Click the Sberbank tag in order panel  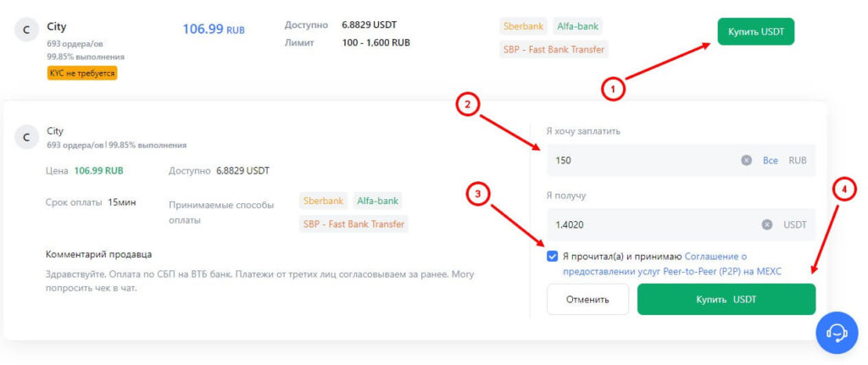323,201
